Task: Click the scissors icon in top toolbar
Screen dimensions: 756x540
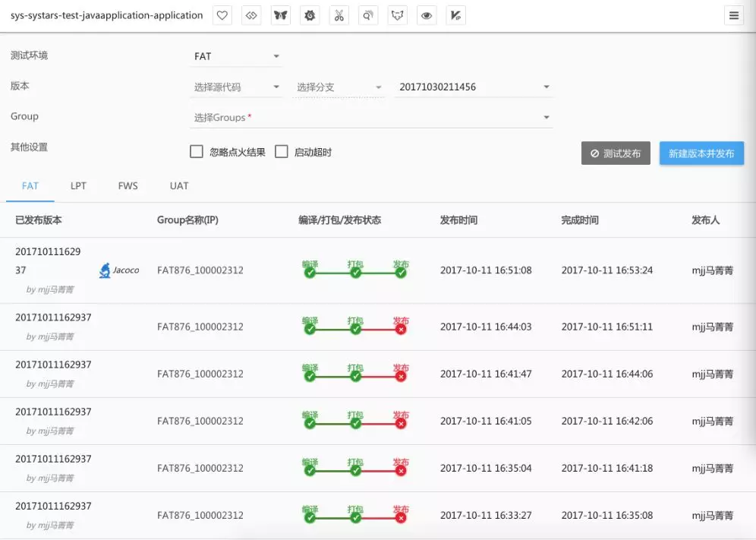Action: coord(339,15)
